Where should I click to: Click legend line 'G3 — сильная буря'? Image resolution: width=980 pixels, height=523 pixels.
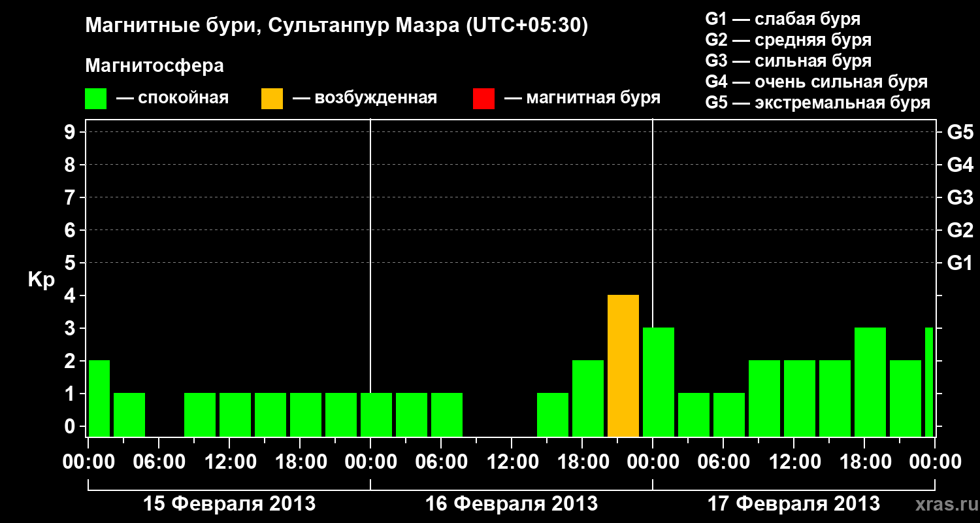pos(788,61)
